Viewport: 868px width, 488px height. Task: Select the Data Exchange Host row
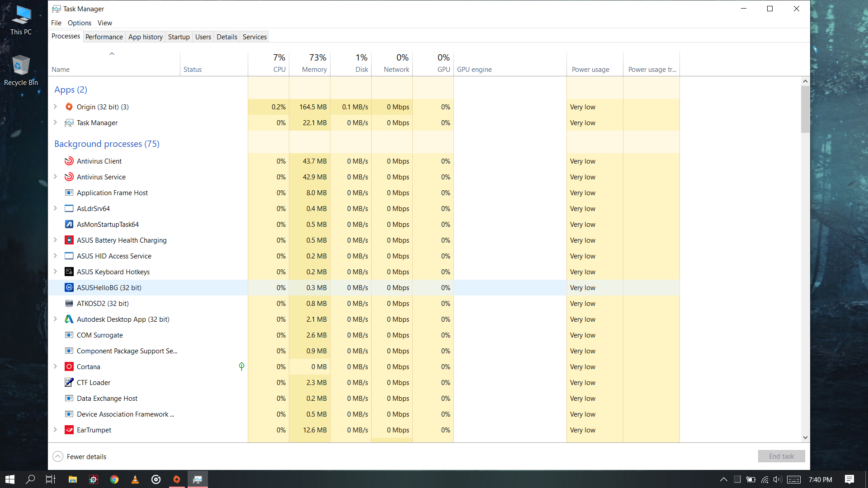364,399
